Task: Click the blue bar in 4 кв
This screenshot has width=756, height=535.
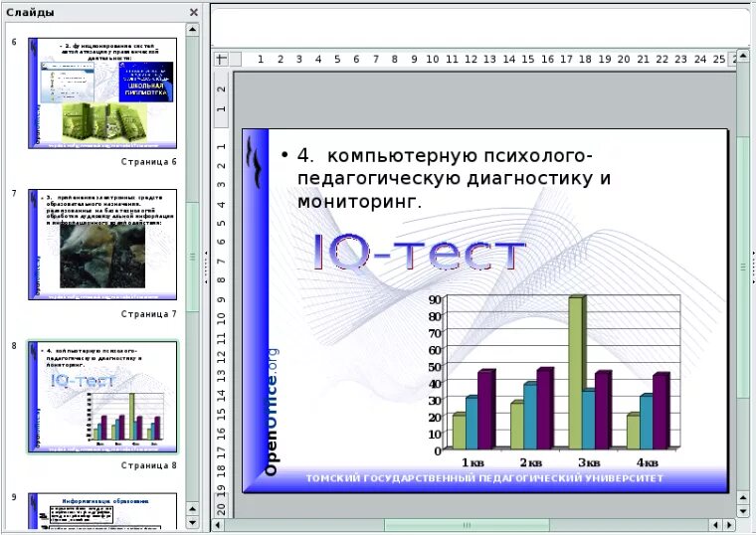Action: point(647,422)
